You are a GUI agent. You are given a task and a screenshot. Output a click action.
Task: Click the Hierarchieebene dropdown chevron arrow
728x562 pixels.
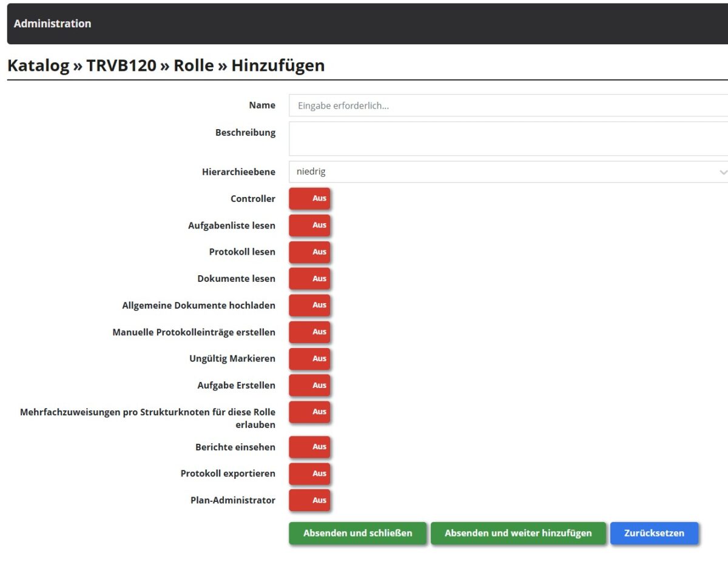coord(722,173)
